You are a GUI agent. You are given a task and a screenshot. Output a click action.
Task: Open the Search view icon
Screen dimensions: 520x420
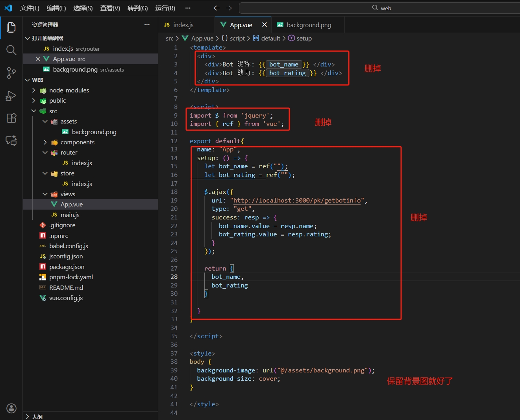pyautogui.click(x=11, y=50)
